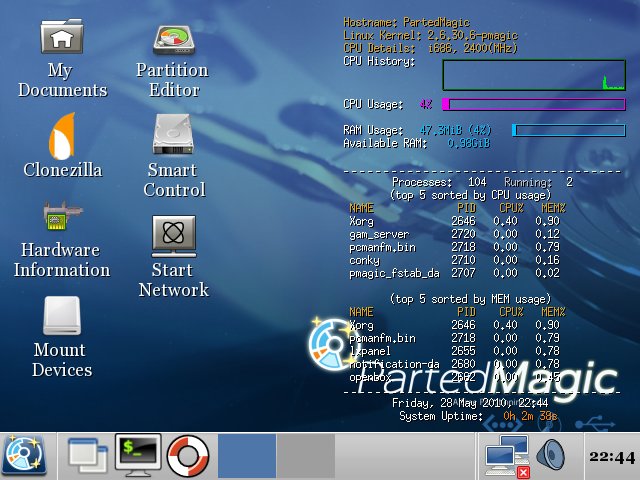Viewport: 640px width, 480px height.
Task: Click the network status tray icon
Action: coord(506,456)
